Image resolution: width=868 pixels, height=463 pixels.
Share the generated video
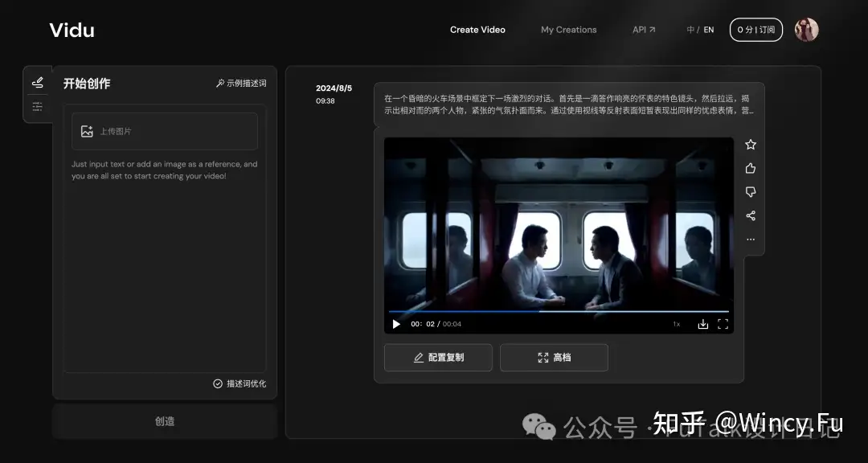pos(750,215)
